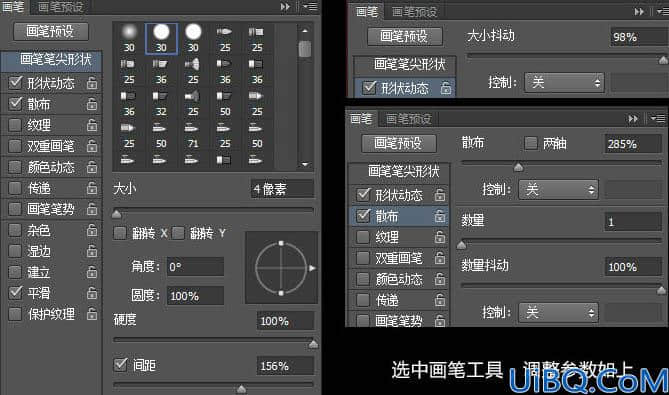Enable 杂色 checkbox
The image size is (669, 395).
point(15,230)
